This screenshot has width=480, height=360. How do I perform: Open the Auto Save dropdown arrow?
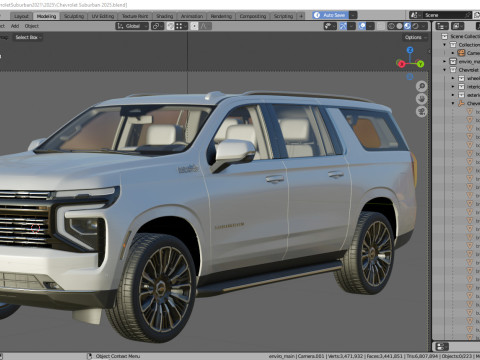click(x=353, y=15)
